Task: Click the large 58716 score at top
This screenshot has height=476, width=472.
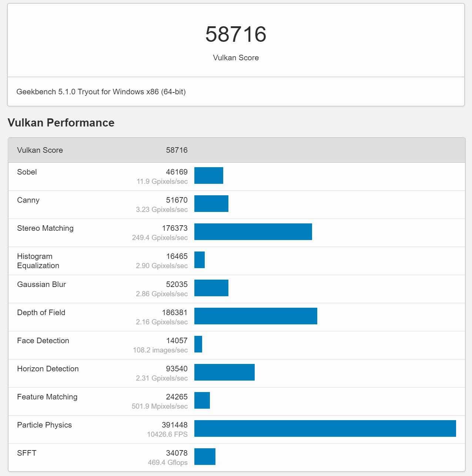Action: click(x=236, y=34)
